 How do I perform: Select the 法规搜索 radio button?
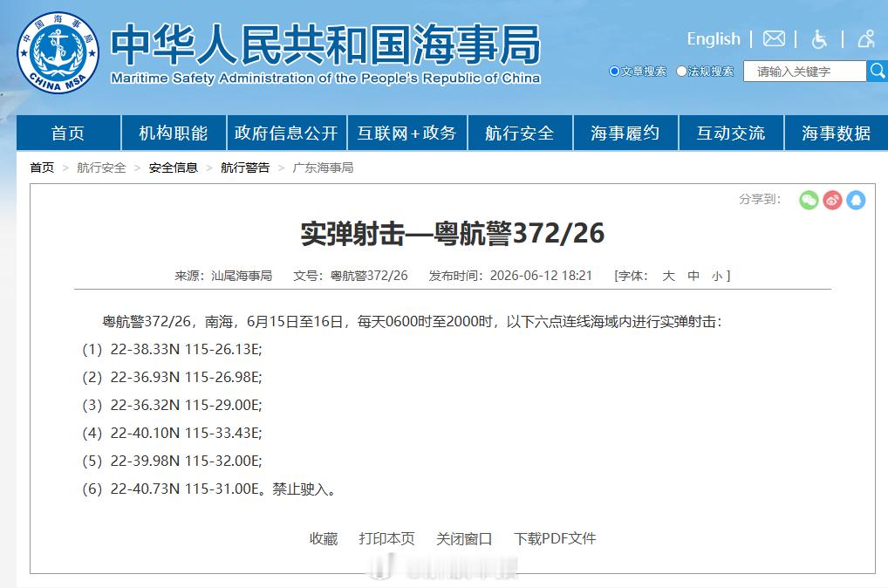681,72
